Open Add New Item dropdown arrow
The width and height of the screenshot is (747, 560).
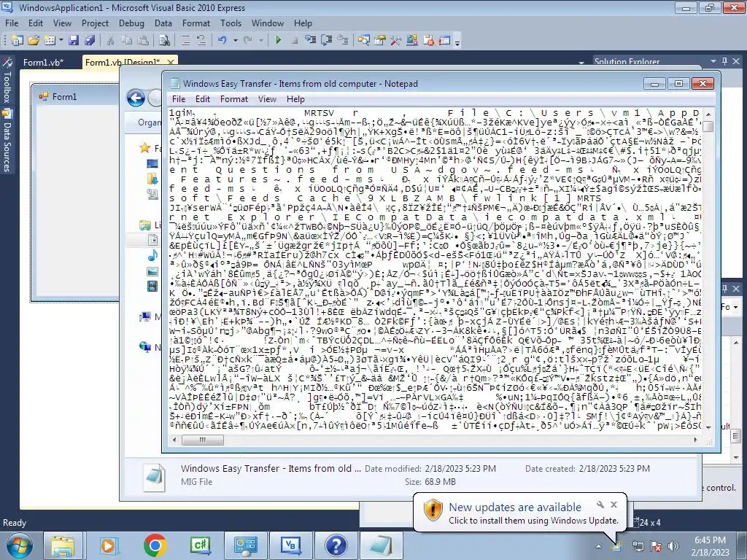[61, 41]
